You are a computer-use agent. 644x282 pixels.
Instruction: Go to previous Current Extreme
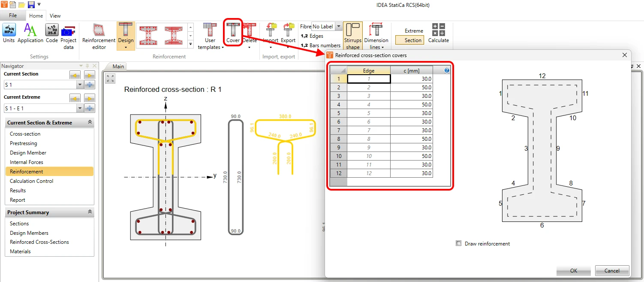point(75,99)
